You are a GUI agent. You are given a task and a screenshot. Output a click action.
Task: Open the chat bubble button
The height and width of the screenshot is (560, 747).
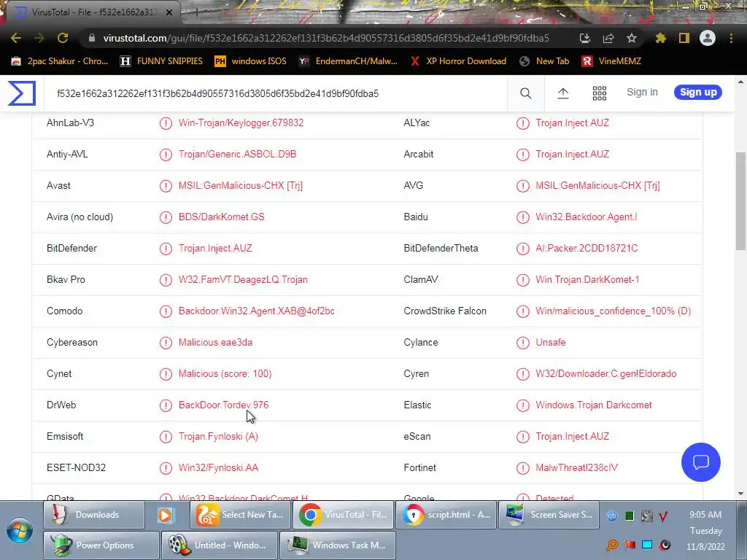point(701,462)
